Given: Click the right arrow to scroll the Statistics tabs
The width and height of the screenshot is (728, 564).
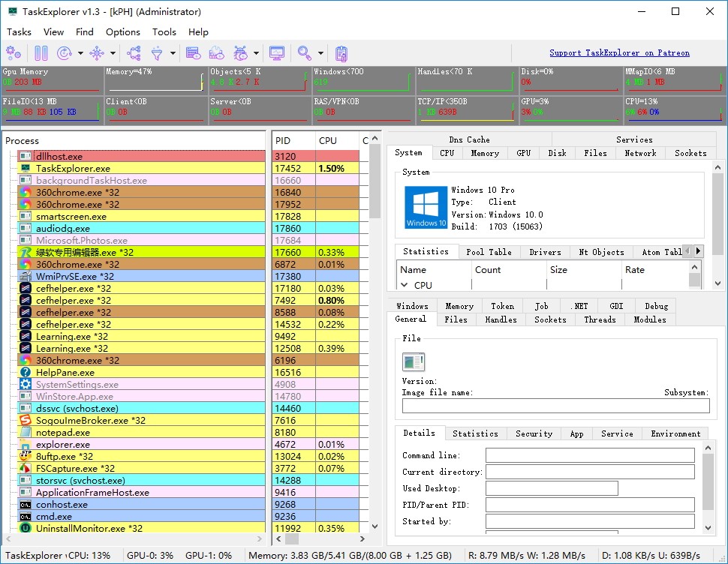Looking at the screenshot, I should [x=698, y=251].
